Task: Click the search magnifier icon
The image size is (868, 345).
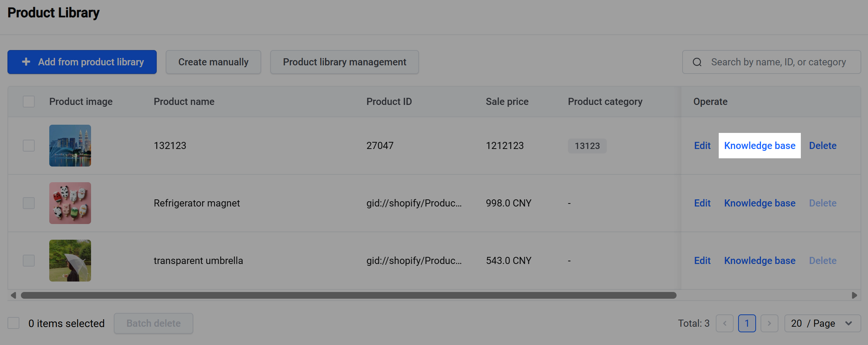Action: (x=697, y=62)
